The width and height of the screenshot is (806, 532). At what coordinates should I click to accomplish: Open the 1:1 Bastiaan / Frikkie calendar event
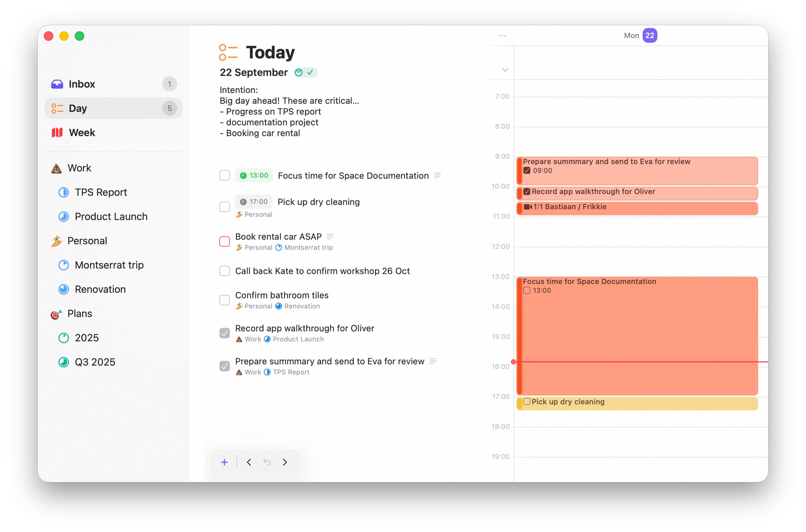point(577,207)
